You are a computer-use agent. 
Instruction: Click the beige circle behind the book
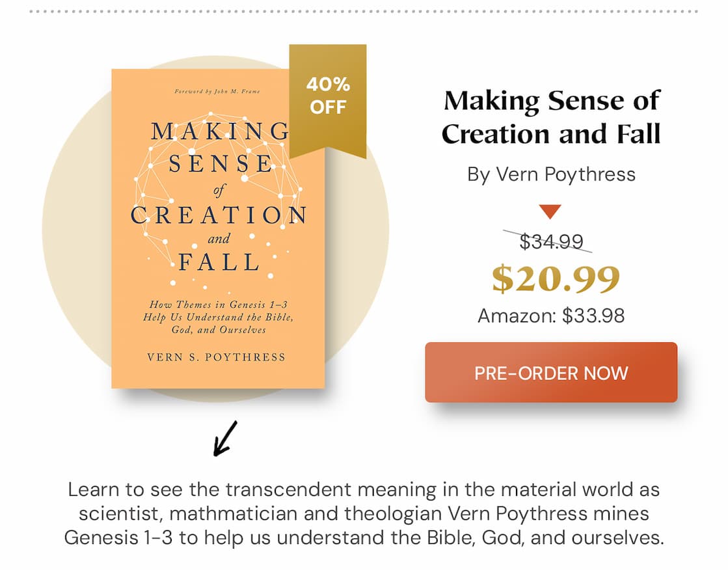click(72, 228)
